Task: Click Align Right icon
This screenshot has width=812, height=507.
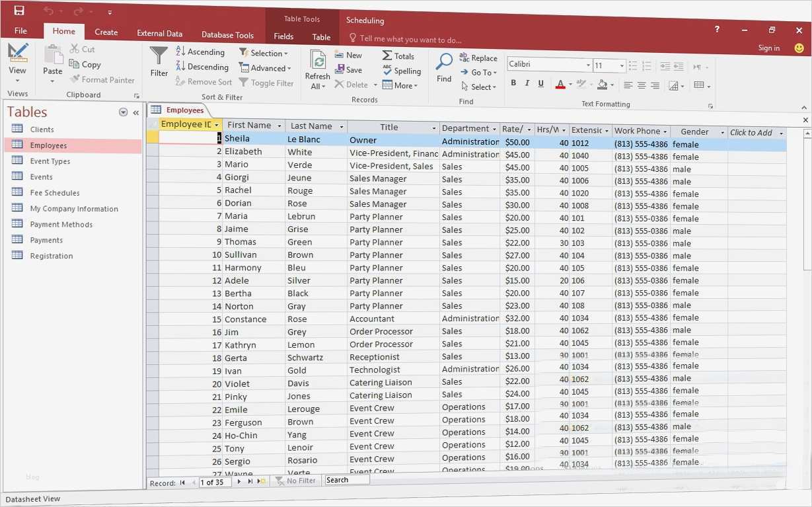Action: (x=655, y=85)
